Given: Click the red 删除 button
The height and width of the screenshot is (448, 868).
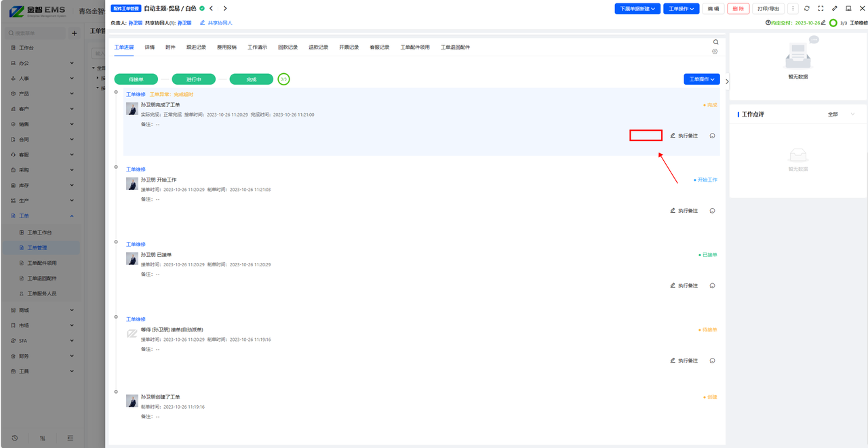Looking at the screenshot, I should tap(738, 9).
